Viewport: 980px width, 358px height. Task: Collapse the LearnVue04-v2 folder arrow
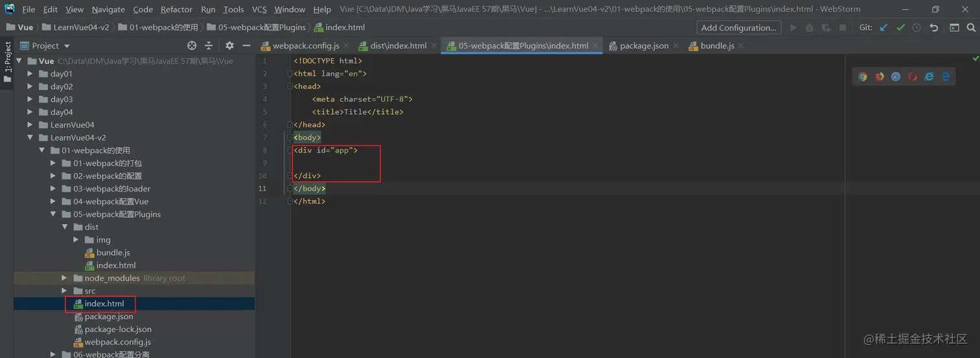(x=30, y=137)
